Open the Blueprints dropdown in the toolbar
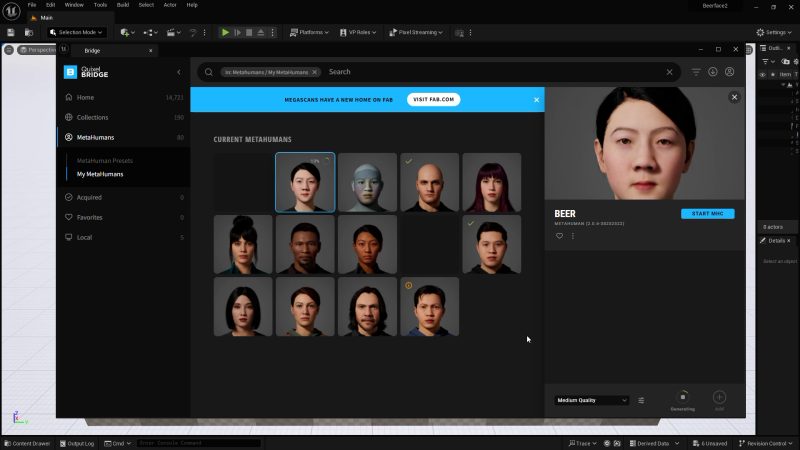This screenshot has height=450, width=800. pyautogui.click(x=151, y=33)
